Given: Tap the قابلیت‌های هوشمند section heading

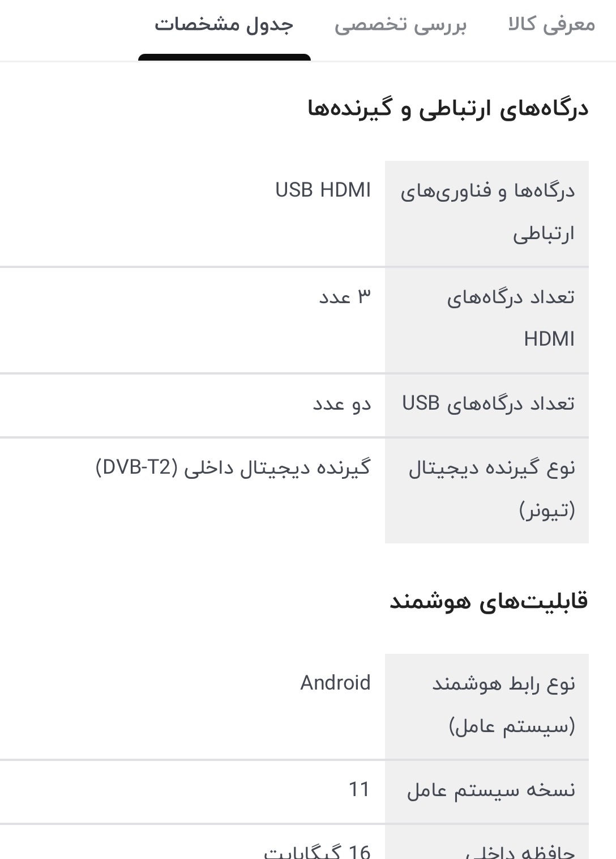Looking at the screenshot, I should 489,601.
